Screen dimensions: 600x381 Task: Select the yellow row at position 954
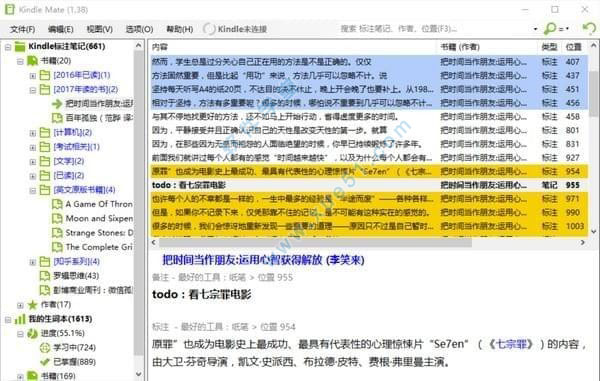(x=369, y=171)
